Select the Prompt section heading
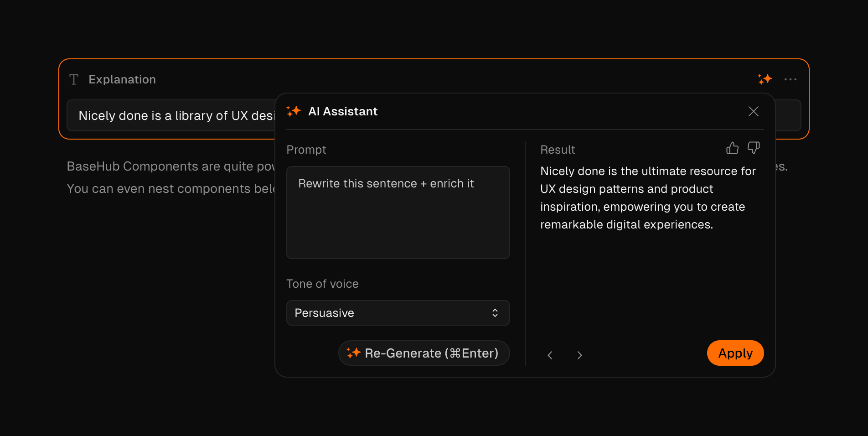The height and width of the screenshot is (436, 868). pos(306,150)
